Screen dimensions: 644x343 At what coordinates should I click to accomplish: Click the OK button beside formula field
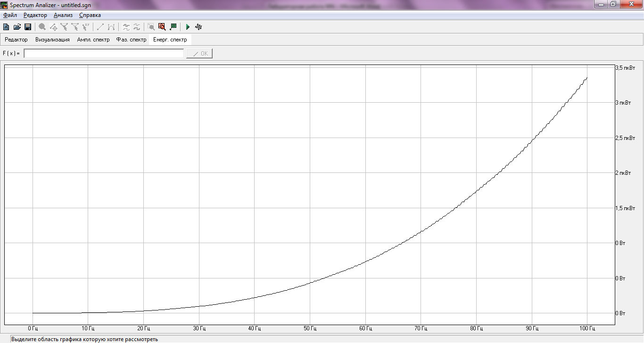(200, 54)
